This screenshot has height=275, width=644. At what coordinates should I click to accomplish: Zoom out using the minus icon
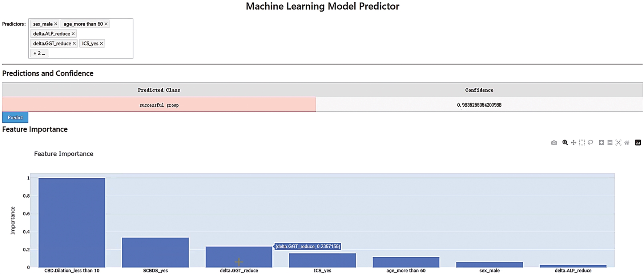tap(610, 143)
